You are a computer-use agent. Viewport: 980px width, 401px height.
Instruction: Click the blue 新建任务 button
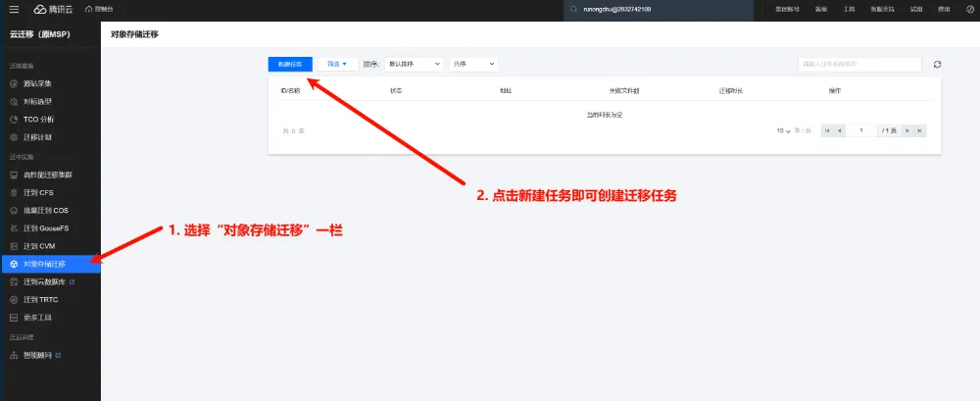pyautogui.click(x=290, y=65)
